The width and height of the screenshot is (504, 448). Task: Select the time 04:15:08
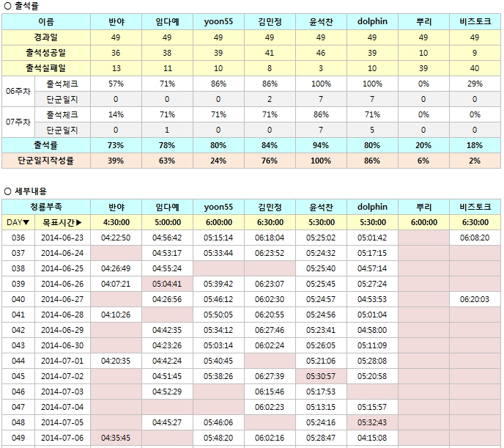click(x=372, y=438)
